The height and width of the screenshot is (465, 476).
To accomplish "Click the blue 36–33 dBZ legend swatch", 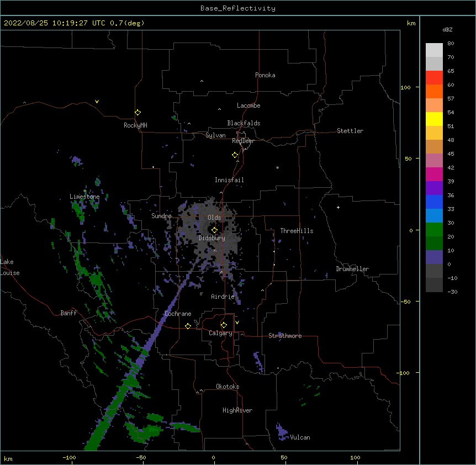I will point(434,202).
